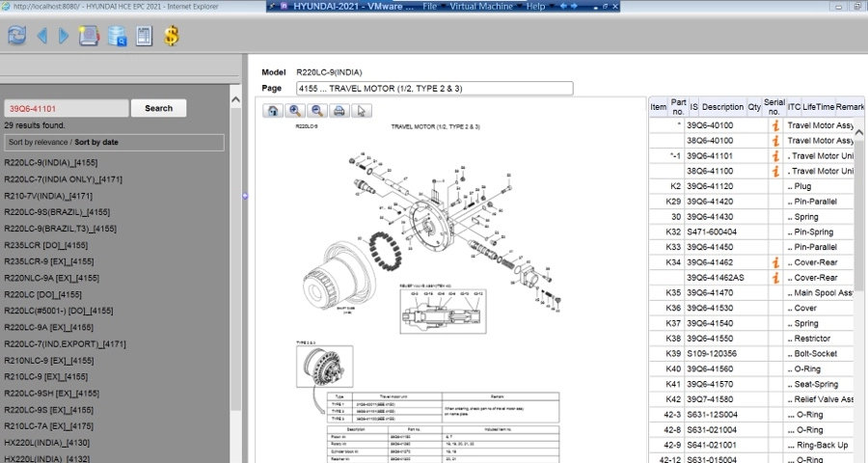This screenshot has width=868, height=463.
Task: Select the pointer cursor tool
Action: [x=362, y=111]
